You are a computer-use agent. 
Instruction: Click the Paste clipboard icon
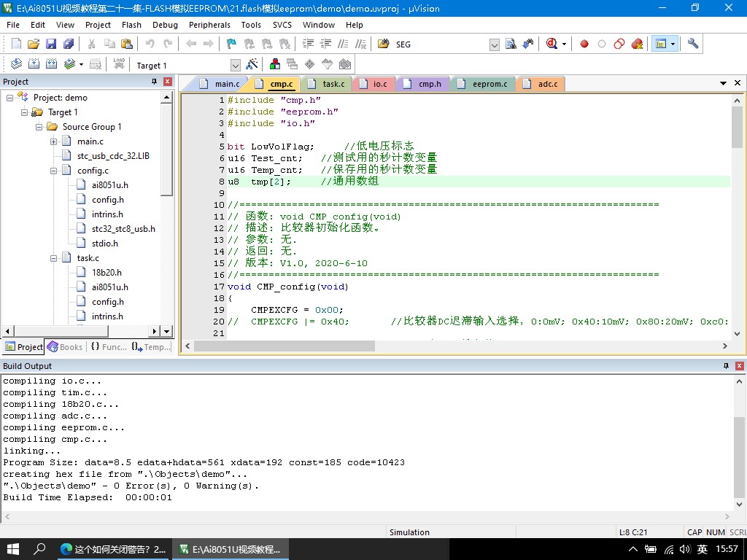(x=127, y=44)
